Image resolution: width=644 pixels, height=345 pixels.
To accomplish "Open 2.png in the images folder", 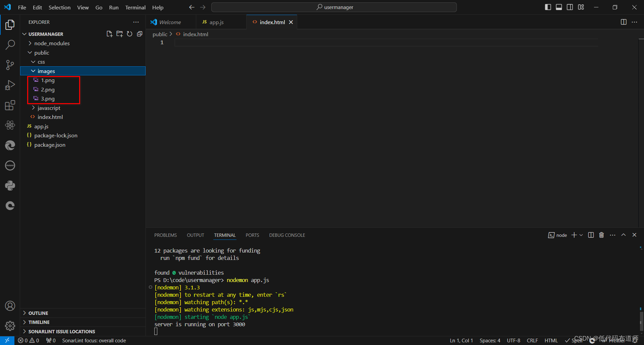I will (48, 89).
